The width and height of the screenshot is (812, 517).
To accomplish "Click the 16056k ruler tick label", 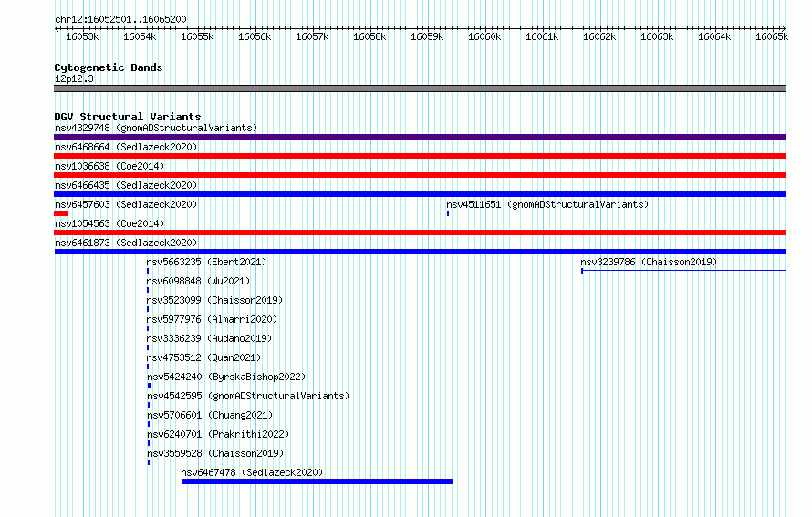I will coord(255,36).
